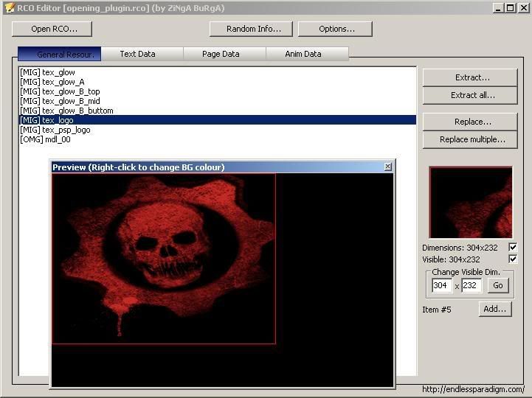Click the Go button

click(x=498, y=285)
